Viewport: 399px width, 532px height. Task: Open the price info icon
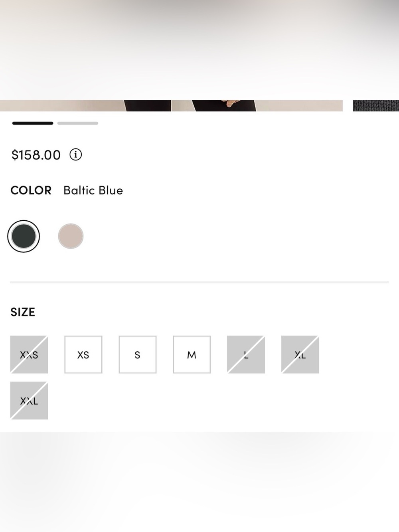(x=76, y=154)
